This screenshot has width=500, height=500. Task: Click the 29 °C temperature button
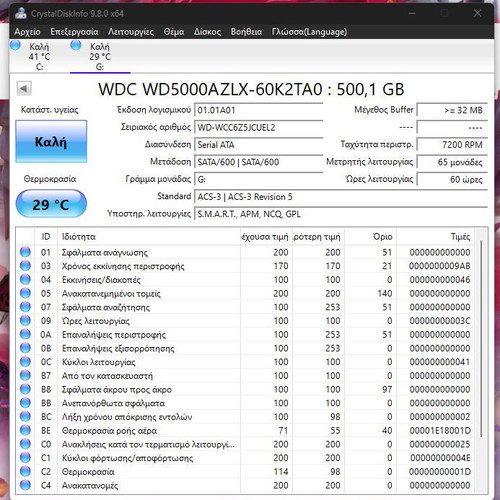point(51,204)
